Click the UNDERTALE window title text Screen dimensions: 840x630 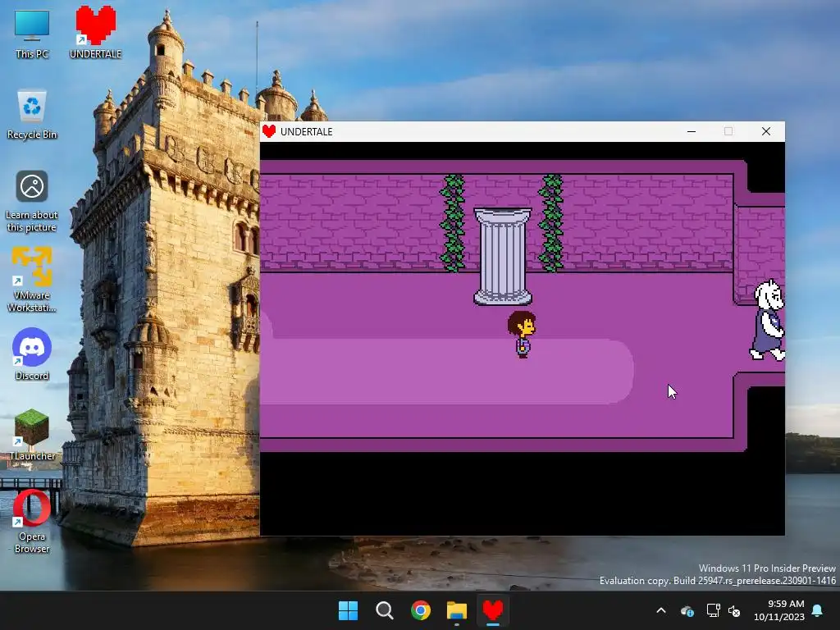coord(307,132)
